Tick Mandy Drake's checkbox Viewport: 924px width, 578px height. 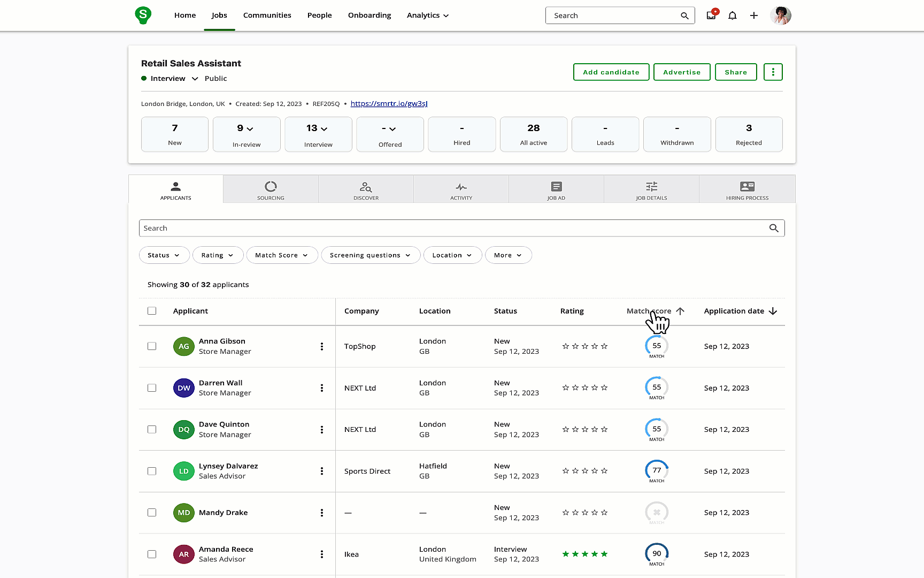(152, 513)
